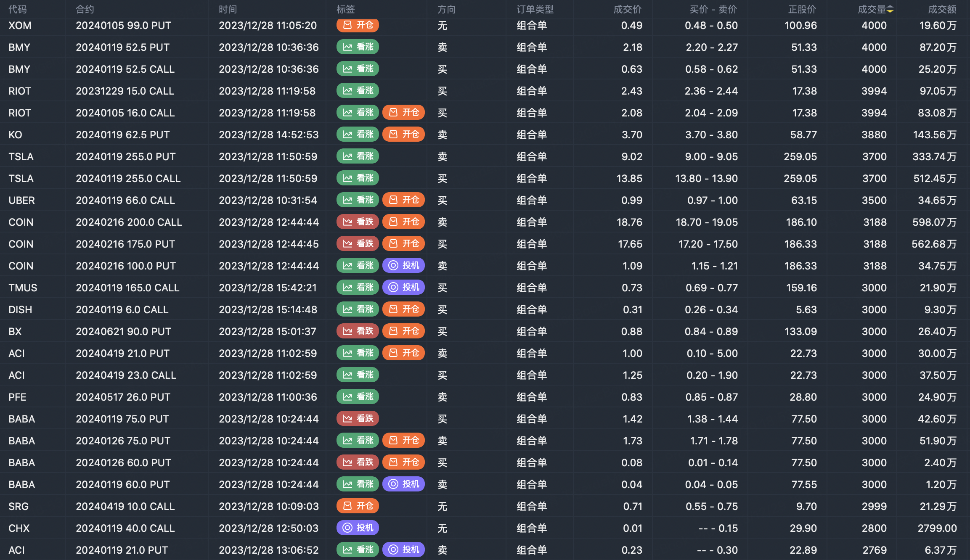Click the 代码 column header
Screen dimensions: 970x560
tap(18, 9)
